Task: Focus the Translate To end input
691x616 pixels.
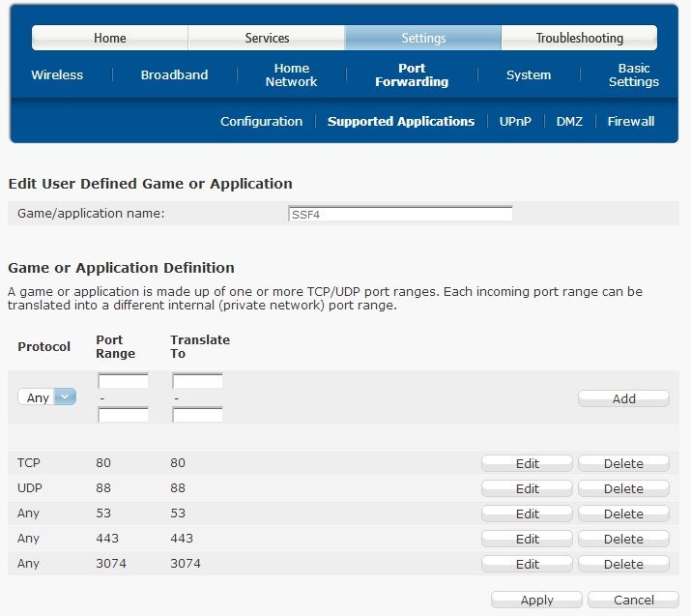Action: tap(197, 415)
